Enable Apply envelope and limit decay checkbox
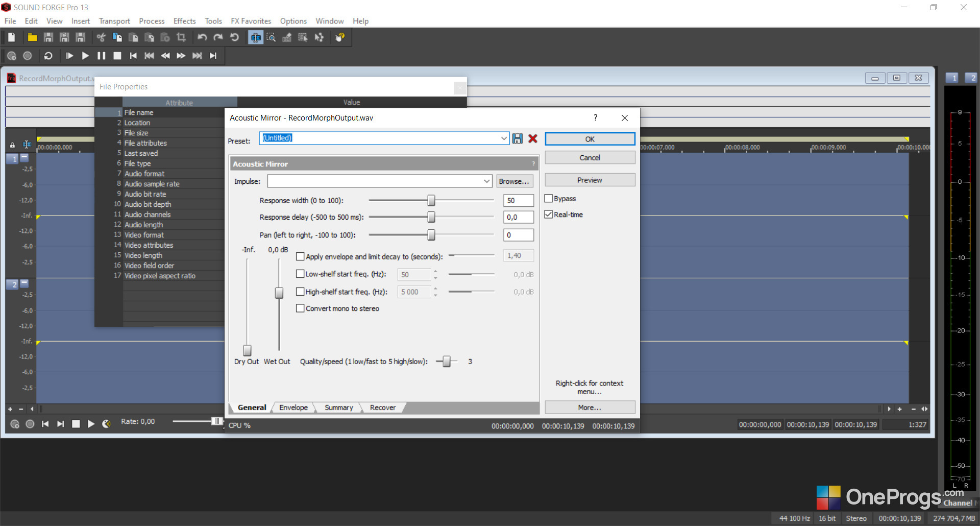 pos(300,256)
